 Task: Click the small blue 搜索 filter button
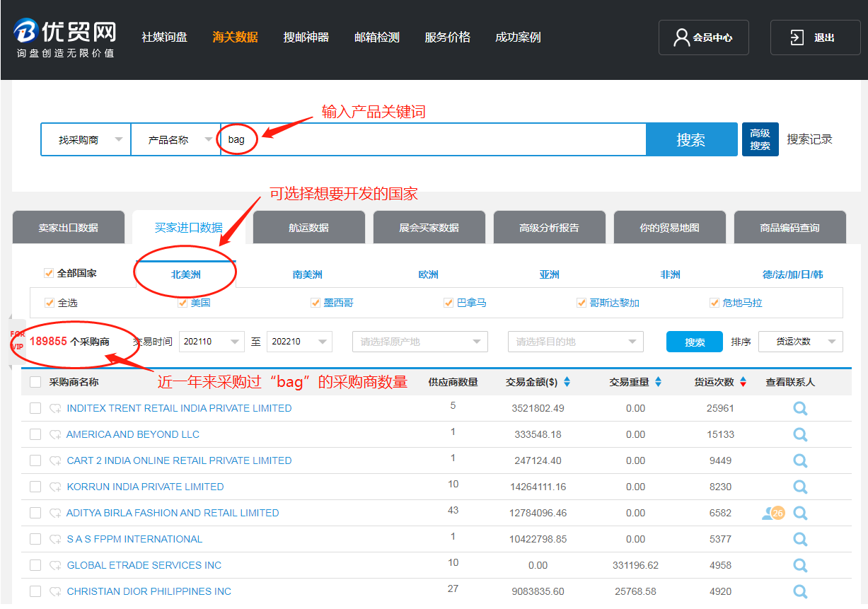(x=695, y=342)
